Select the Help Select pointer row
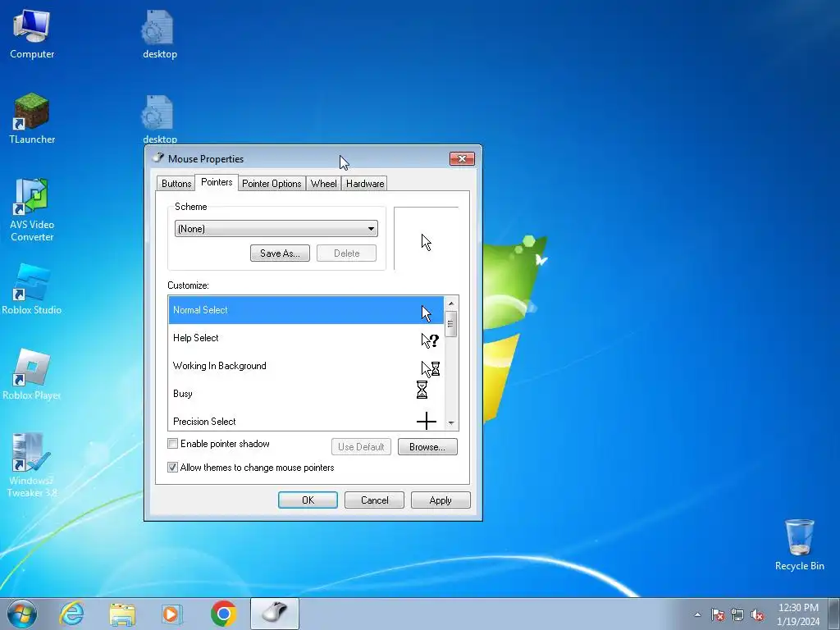This screenshot has height=630, width=840. (307, 338)
